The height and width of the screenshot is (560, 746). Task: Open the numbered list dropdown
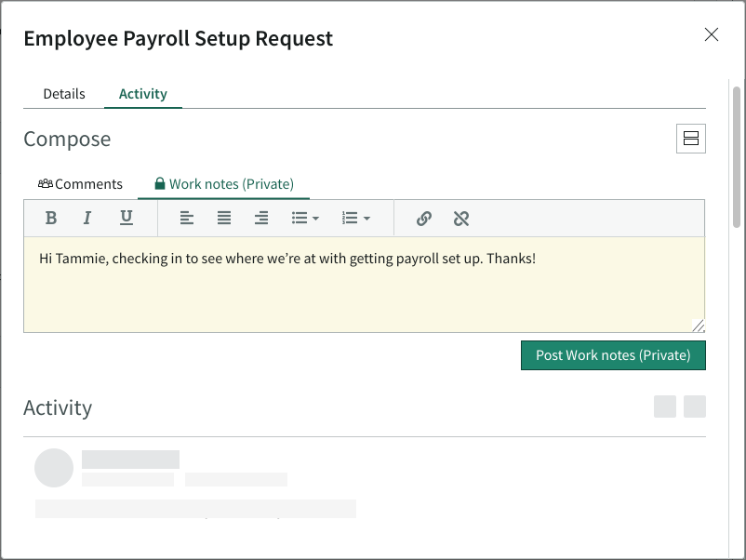pos(356,219)
